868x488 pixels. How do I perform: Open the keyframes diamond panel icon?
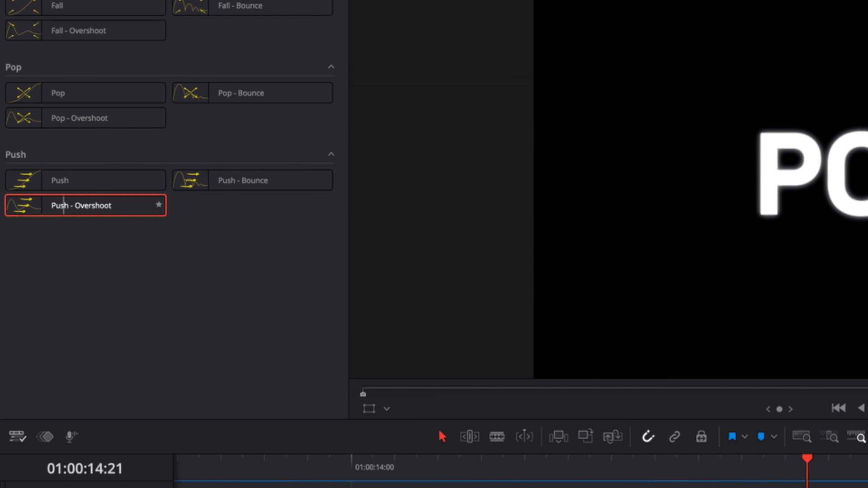pos(45,436)
